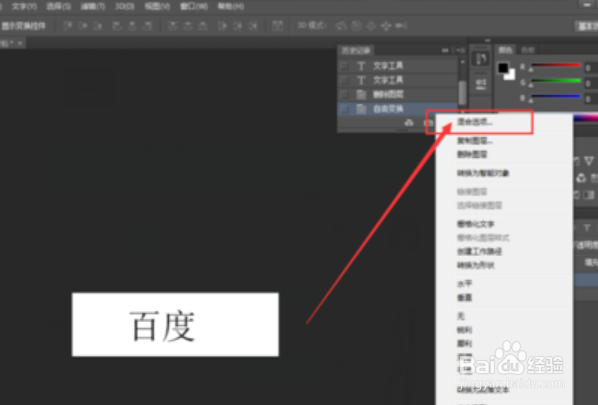Set history brush source on first 文字工具 state
The height and width of the screenshot is (405, 598).
344,66
